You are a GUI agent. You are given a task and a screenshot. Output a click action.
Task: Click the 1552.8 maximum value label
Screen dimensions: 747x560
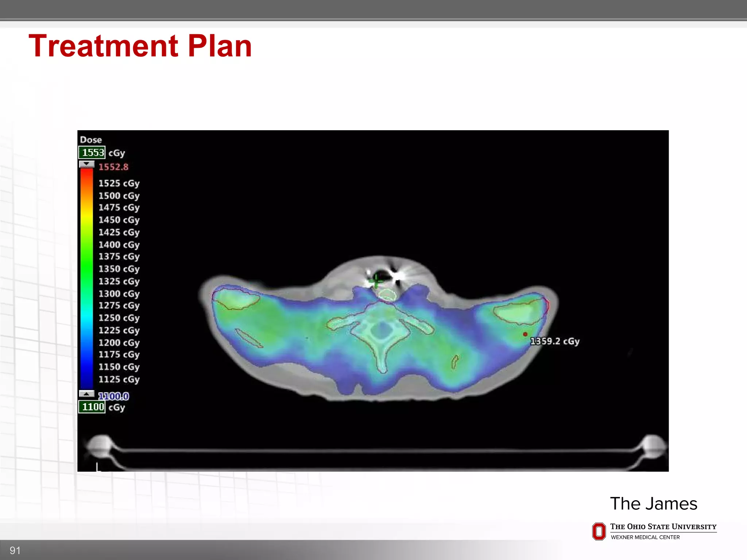pyautogui.click(x=113, y=167)
